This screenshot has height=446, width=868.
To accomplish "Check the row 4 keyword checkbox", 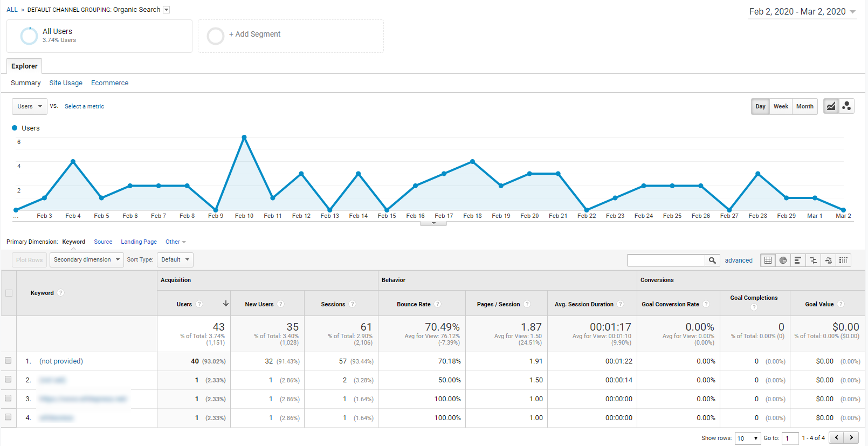I will point(8,417).
